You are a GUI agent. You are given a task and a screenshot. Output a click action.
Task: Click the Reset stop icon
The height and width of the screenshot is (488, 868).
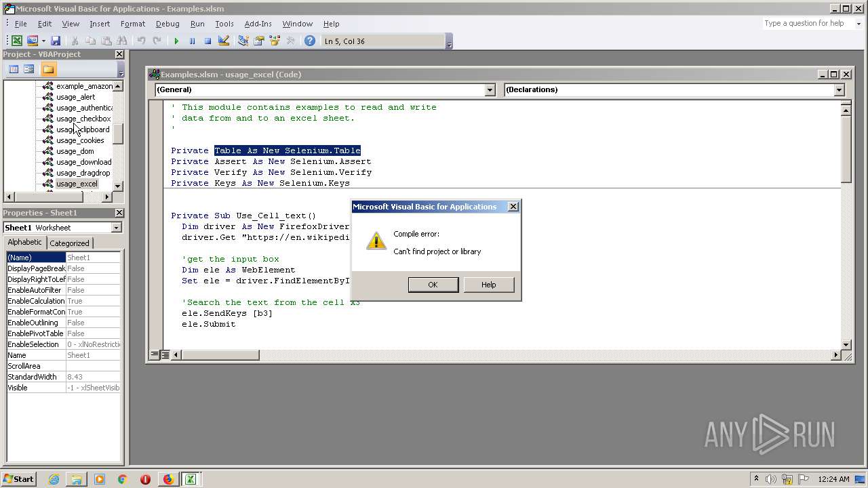(x=208, y=41)
